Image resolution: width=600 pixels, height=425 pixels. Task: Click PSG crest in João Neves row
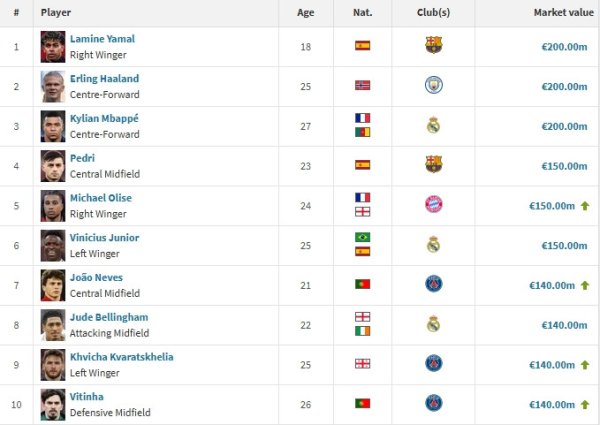tap(434, 284)
